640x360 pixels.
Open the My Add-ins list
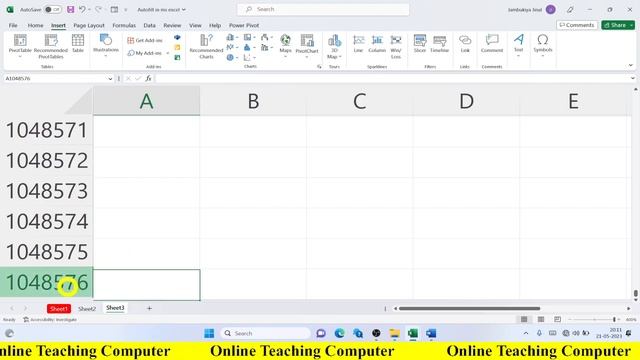pyautogui.click(x=148, y=53)
